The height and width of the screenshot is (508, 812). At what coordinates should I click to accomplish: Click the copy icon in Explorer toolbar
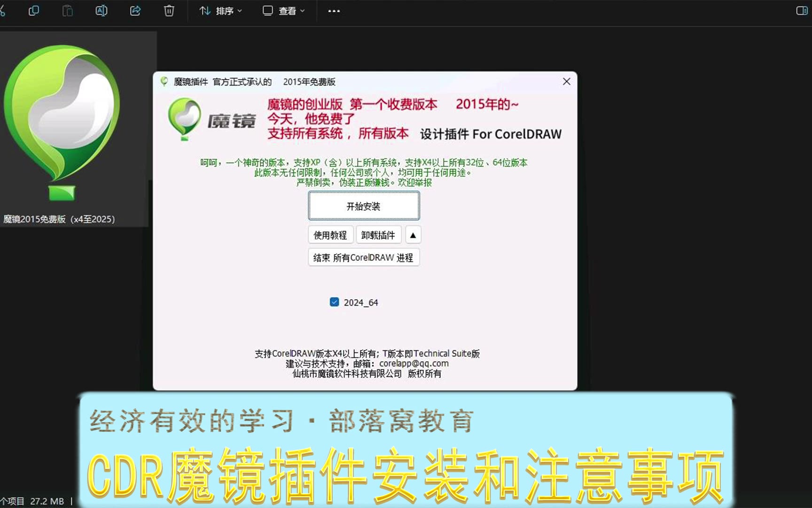tap(34, 11)
